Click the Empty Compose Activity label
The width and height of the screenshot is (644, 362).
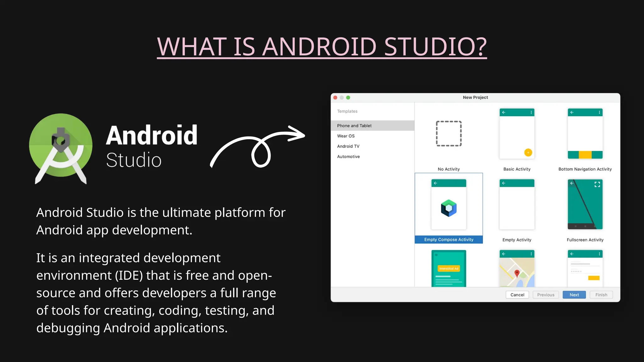[449, 239]
